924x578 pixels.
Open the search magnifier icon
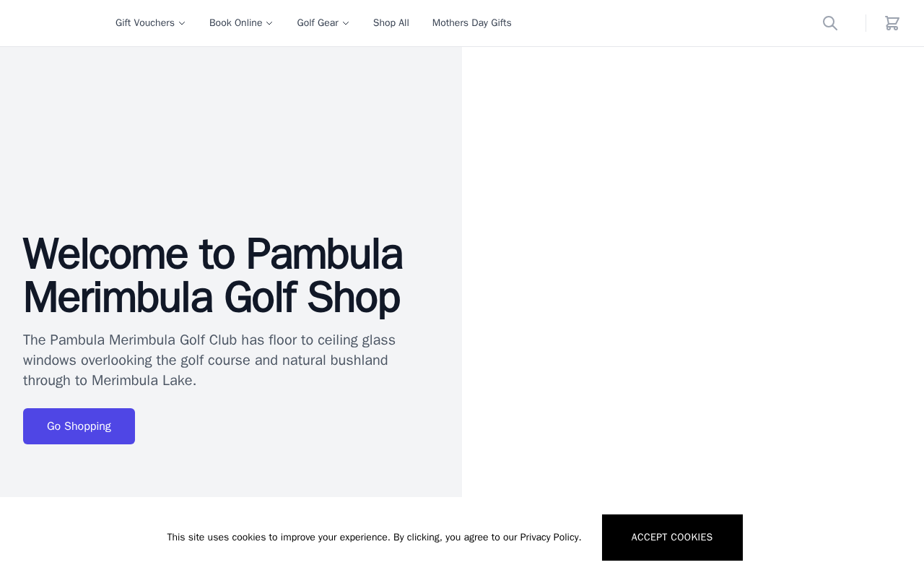830,23
